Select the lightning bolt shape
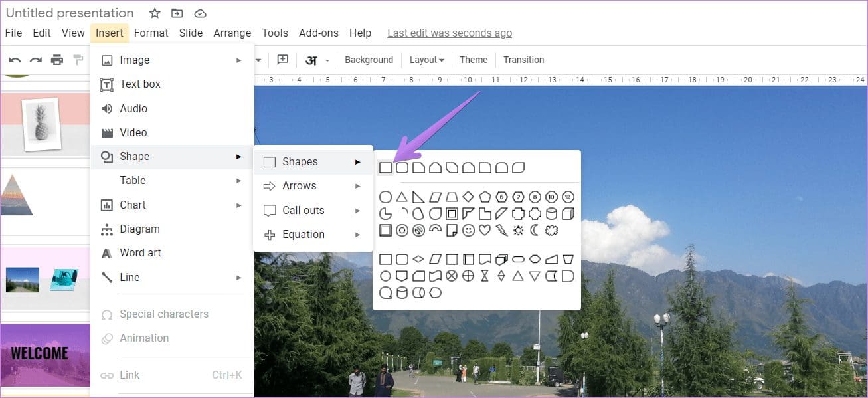Screen dimensions: 868x398 (x=501, y=230)
